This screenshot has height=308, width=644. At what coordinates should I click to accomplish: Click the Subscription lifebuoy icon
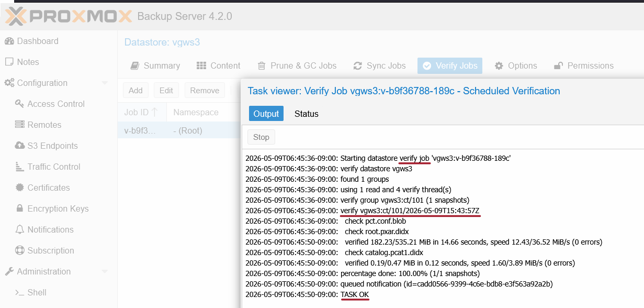pos(20,250)
